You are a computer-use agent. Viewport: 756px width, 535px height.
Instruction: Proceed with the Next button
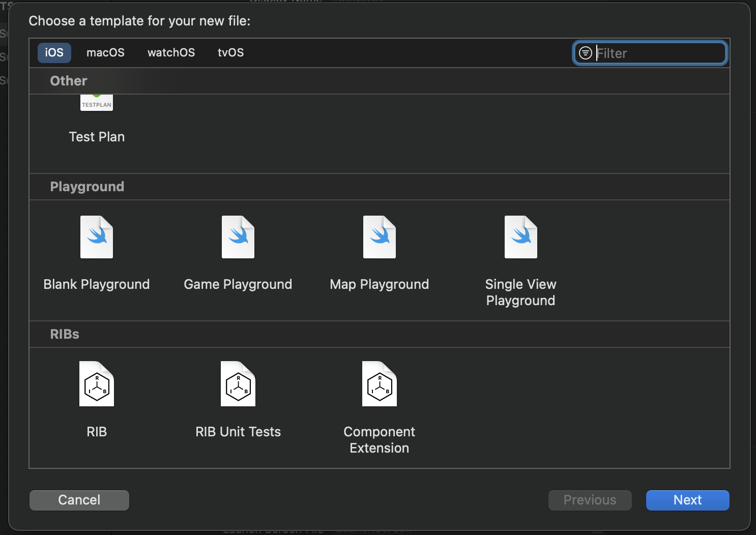click(x=688, y=500)
